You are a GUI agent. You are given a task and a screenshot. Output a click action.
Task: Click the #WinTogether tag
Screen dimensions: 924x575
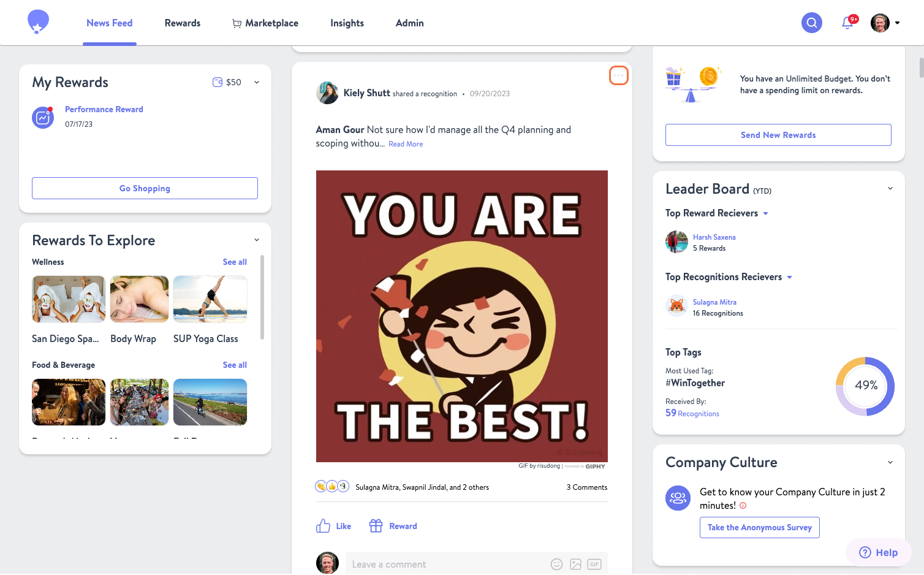(695, 383)
